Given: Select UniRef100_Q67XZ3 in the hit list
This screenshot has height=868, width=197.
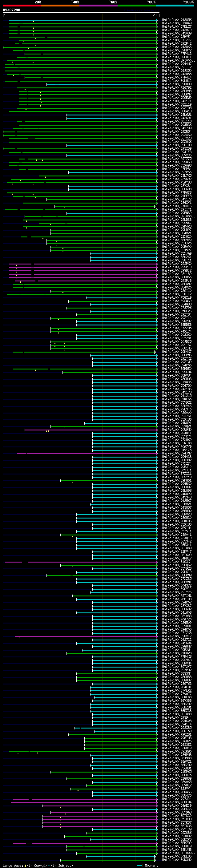Looking at the screenshot, I should (176, 139).
